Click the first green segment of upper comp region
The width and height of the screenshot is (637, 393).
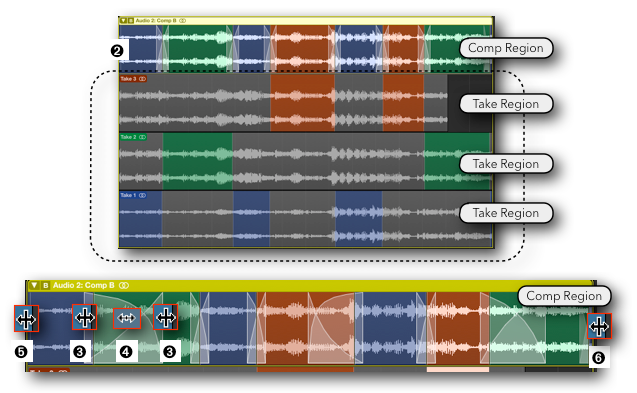197,48
